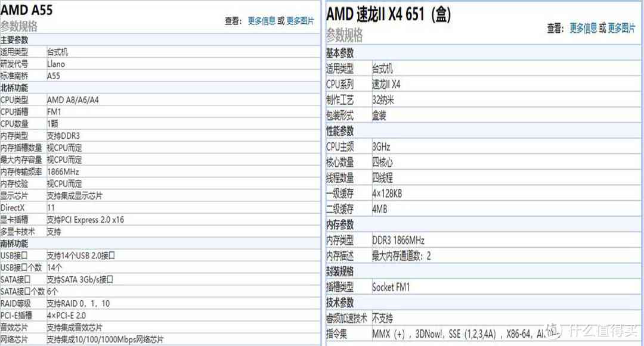Open 更多图片 link for AMD A55
This screenshot has width=644, height=346.
(x=301, y=20)
